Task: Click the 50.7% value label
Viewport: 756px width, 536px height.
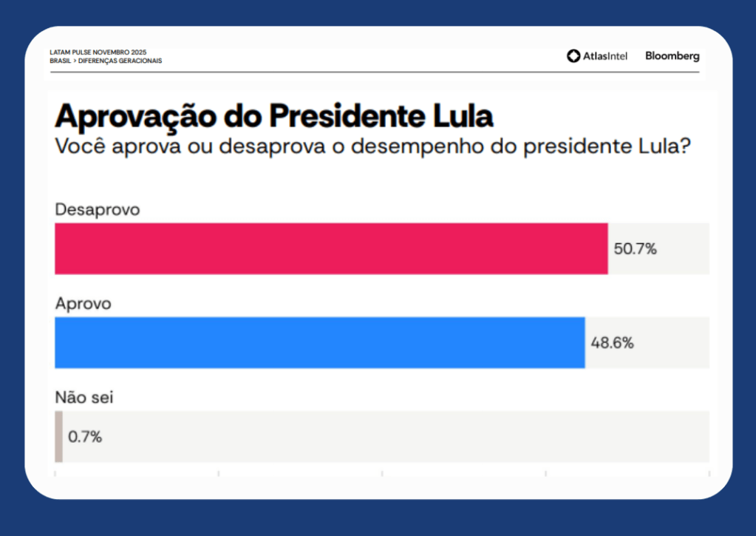Action: (635, 249)
